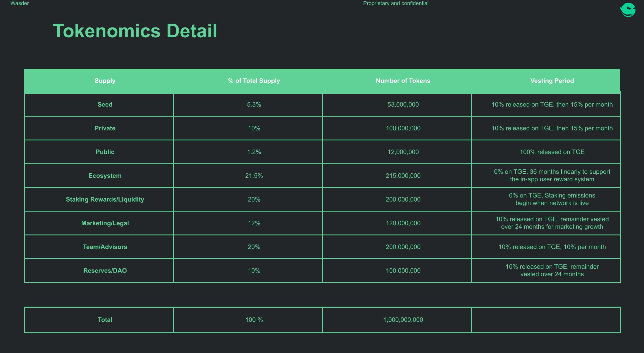
Task: Click the Public row label
Action: tap(105, 152)
